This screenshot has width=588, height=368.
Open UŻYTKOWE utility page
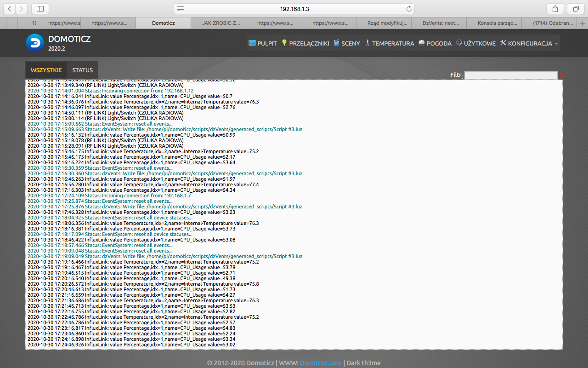(x=475, y=43)
